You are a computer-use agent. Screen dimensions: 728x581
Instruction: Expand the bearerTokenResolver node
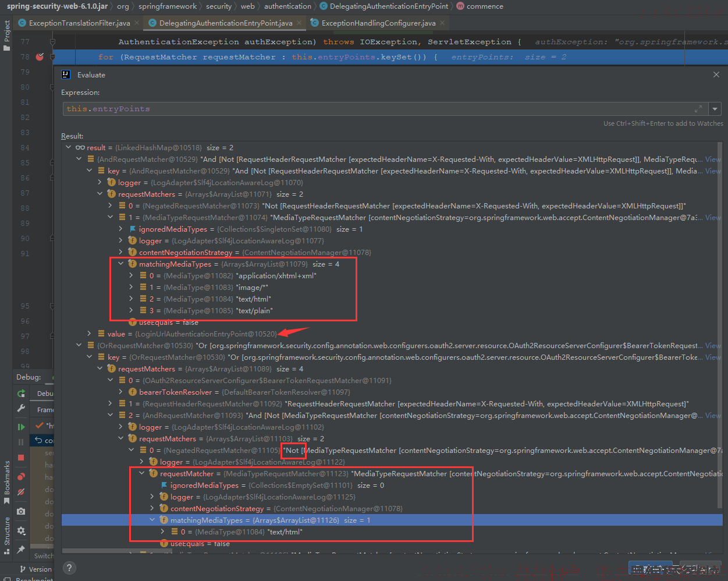tap(121, 392)
